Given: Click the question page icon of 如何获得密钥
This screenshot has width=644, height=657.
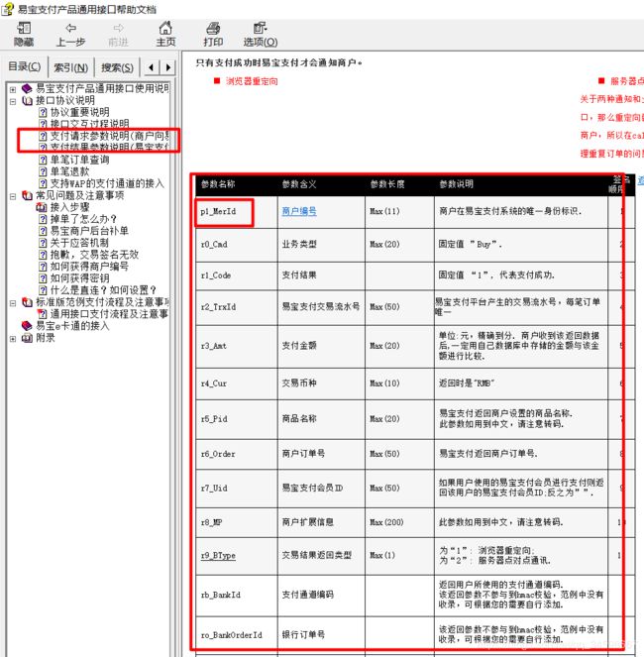Looking at the screenshot, I should tap(43, 278).
